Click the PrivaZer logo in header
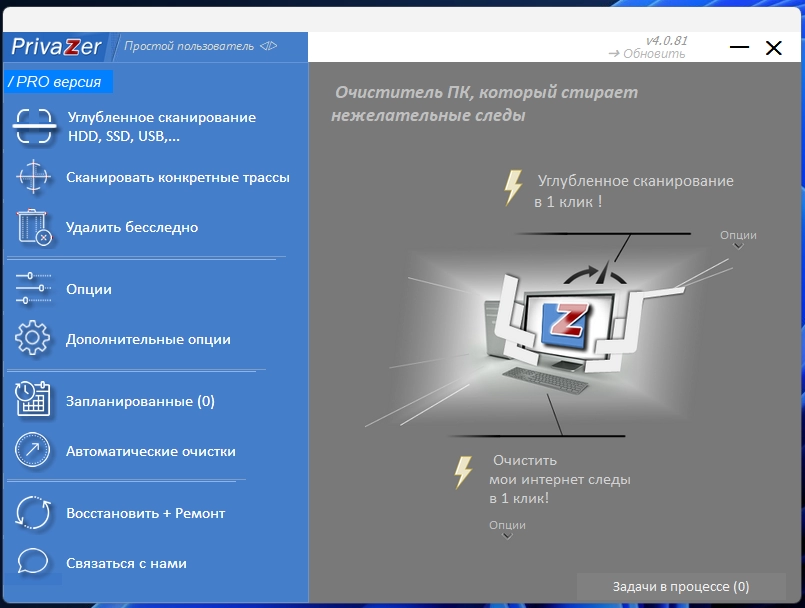 [x=56, y=47]
